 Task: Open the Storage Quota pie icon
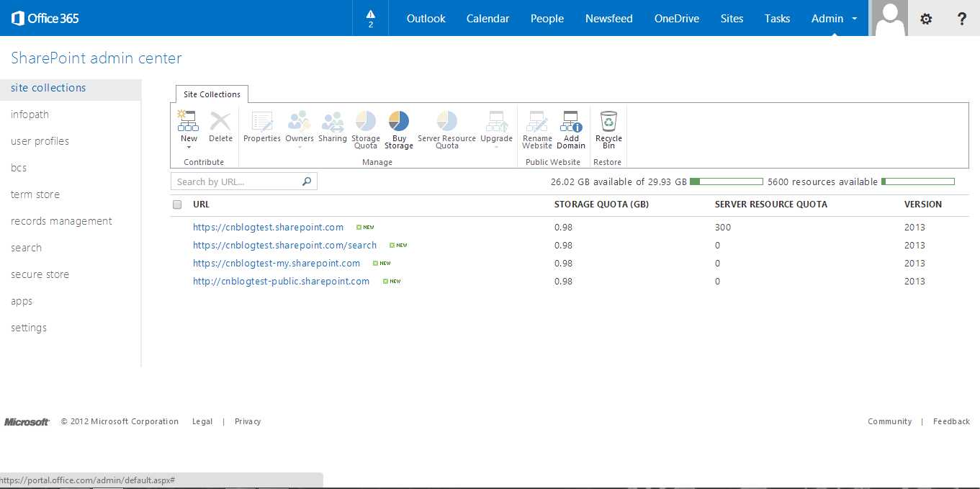point(366,121)
